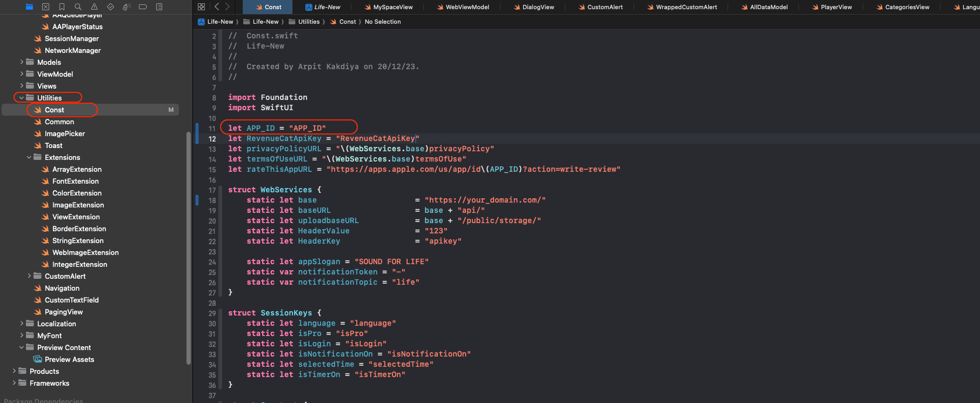The height and width of the screenshot is (403, 980).
Task: Collapse the Utilities folder
Action: pos(22,98)
